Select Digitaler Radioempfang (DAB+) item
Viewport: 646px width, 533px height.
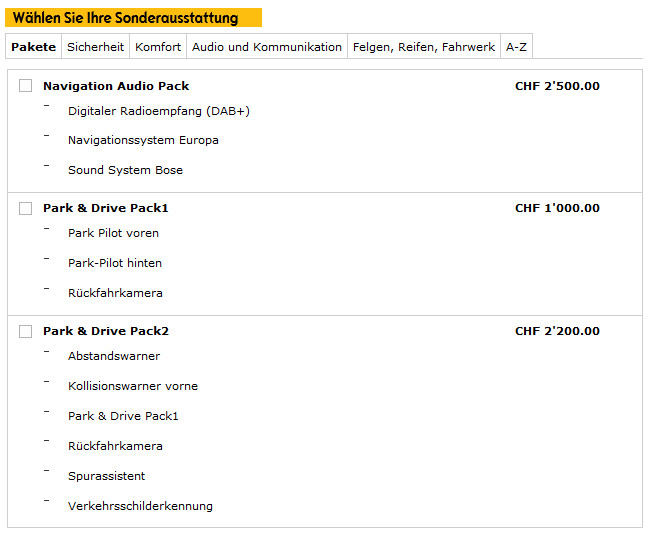point(158,111)
